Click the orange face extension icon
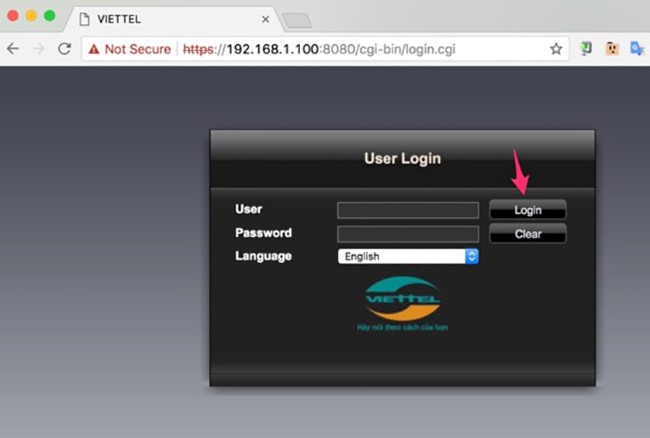The height and width of the screenshot is (438, 650). [x=611, y=48]
